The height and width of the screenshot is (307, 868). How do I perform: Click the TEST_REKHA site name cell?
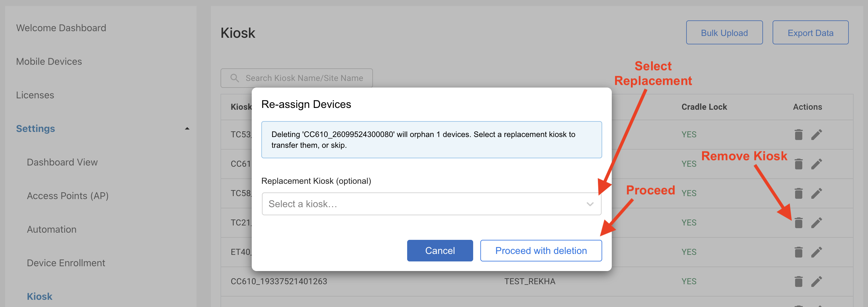tap(530, 282)
